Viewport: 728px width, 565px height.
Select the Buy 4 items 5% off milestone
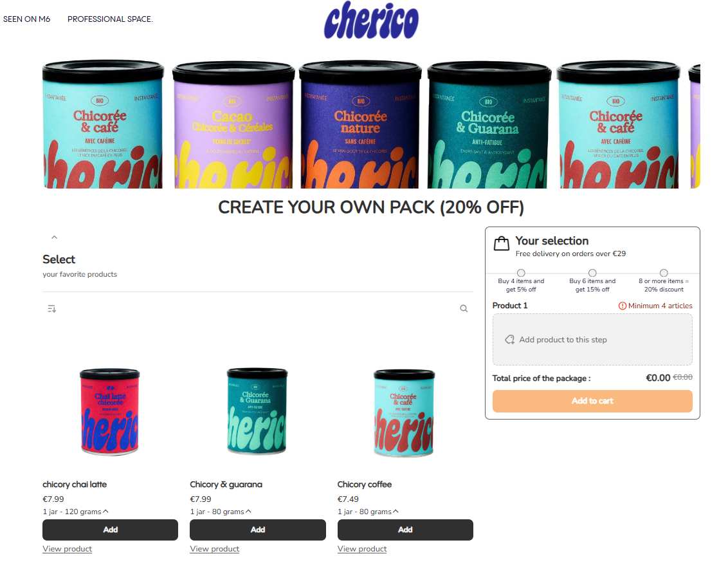point(521,273)
